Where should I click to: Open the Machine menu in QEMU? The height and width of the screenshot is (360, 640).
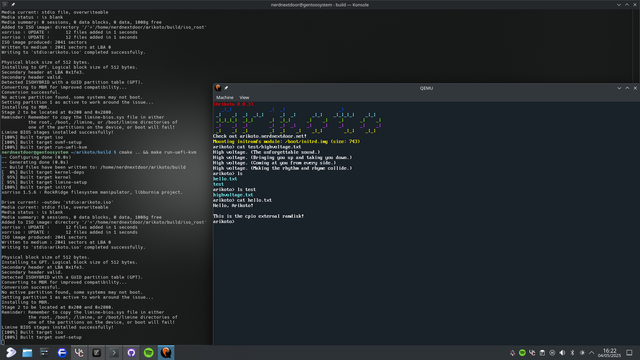pos(224,98)
